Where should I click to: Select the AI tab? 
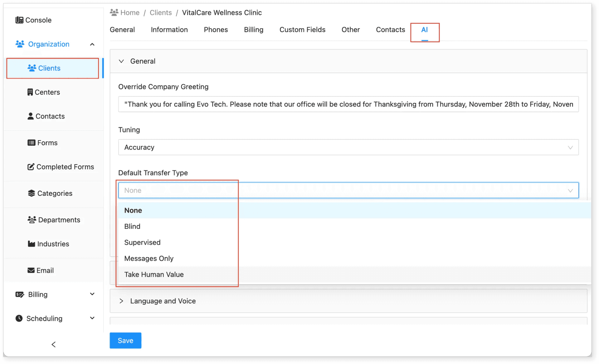[425, 30]
